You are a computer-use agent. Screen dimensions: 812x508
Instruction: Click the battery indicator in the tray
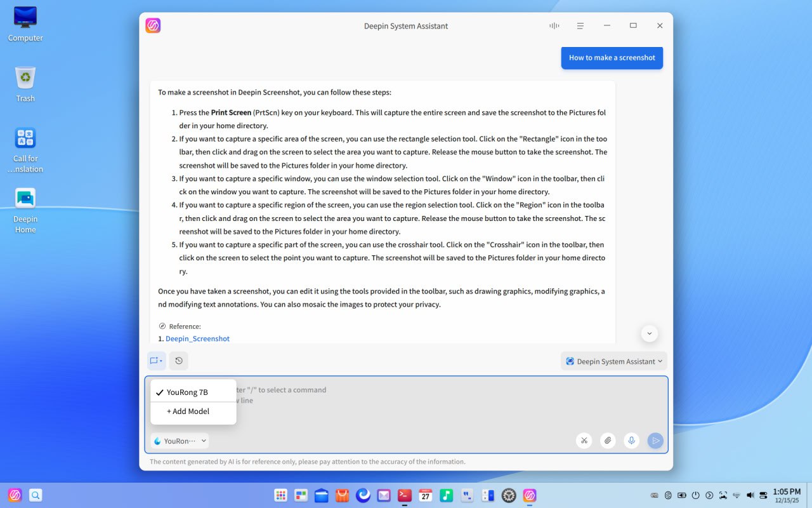tap(682, 495)
